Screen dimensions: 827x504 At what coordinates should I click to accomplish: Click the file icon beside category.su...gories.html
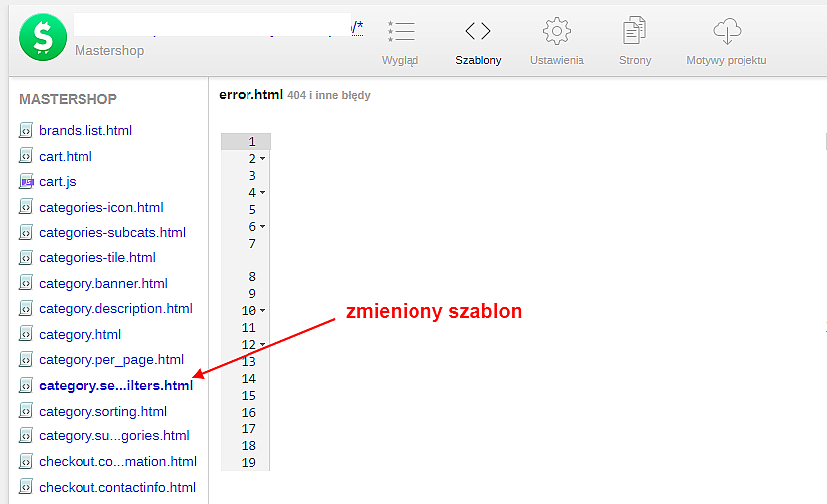click(25, 436)
